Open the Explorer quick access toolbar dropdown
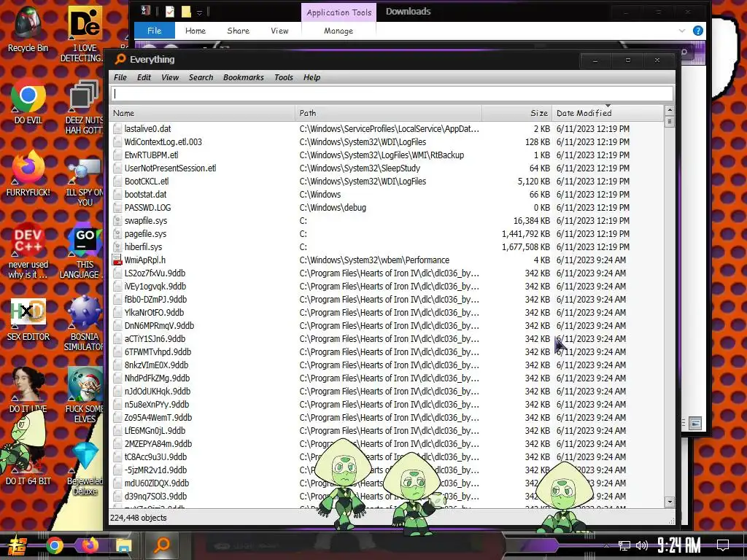The height and width of the screenshot is (560, 747). (x=200, y=12)
